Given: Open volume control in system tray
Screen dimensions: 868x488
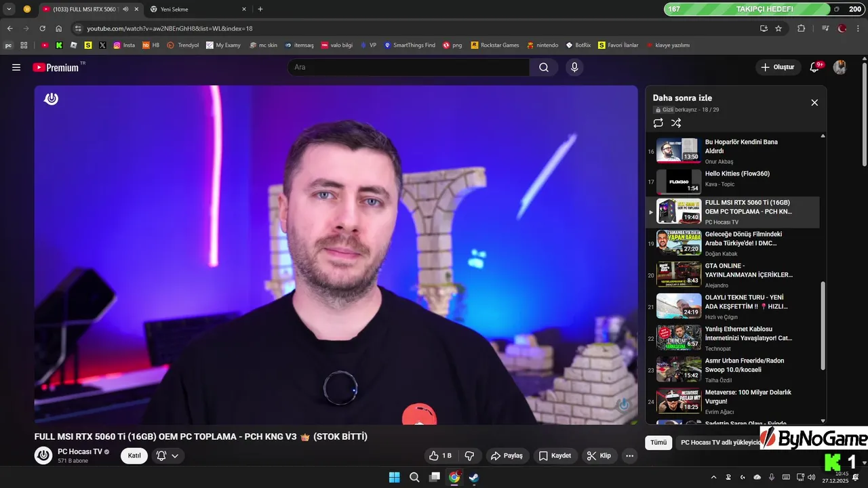Looking at the screenshot, I should 812,477.
